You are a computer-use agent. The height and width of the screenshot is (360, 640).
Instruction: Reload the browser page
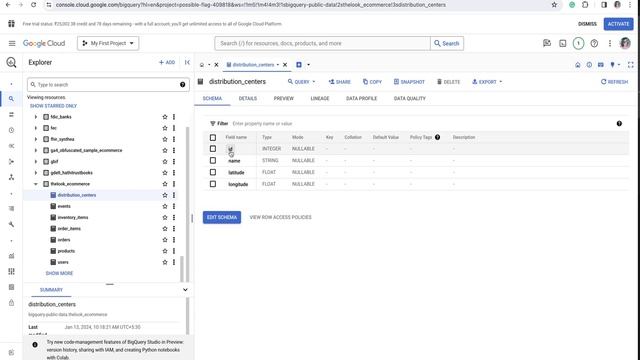tap(34, 5)
